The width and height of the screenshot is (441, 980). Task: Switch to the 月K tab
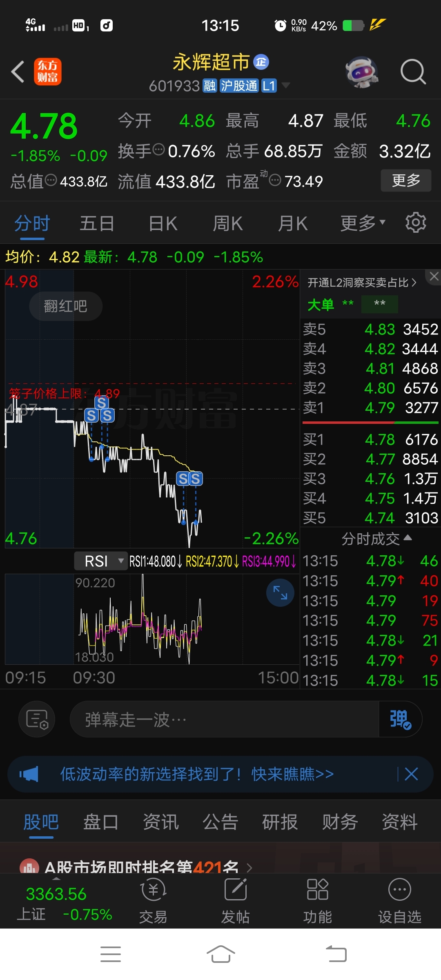tap(293, 223)
